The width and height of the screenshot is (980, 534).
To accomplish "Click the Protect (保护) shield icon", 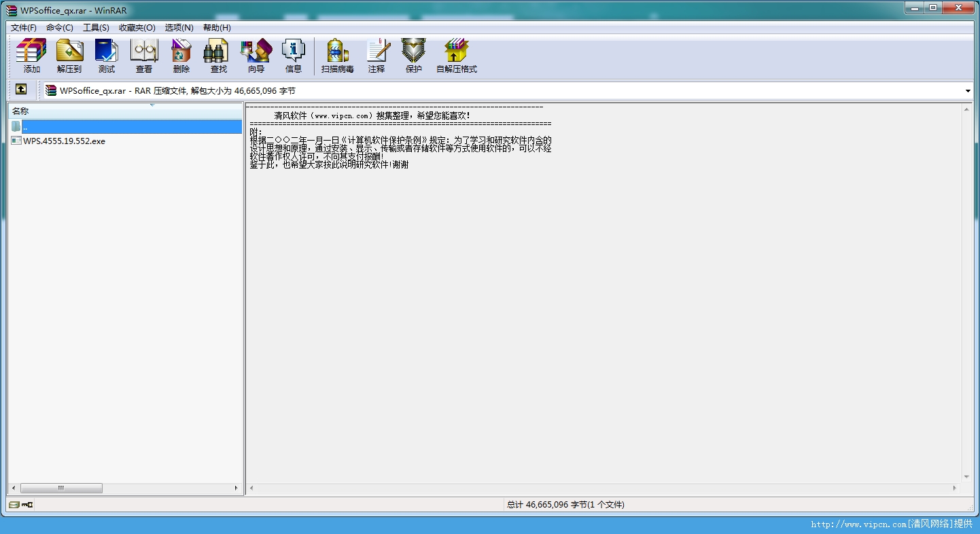I will [414, 55].
